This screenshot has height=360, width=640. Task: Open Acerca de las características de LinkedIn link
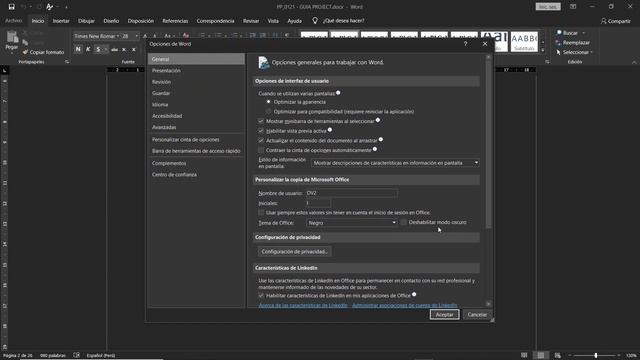(303, 305)
